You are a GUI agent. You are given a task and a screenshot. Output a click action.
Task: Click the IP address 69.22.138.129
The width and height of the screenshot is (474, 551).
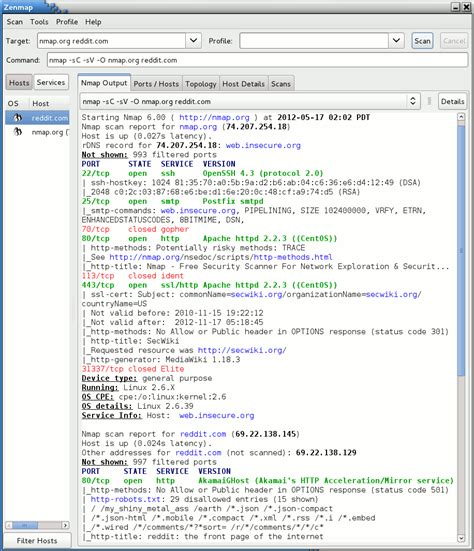click(x=326, y=453)
